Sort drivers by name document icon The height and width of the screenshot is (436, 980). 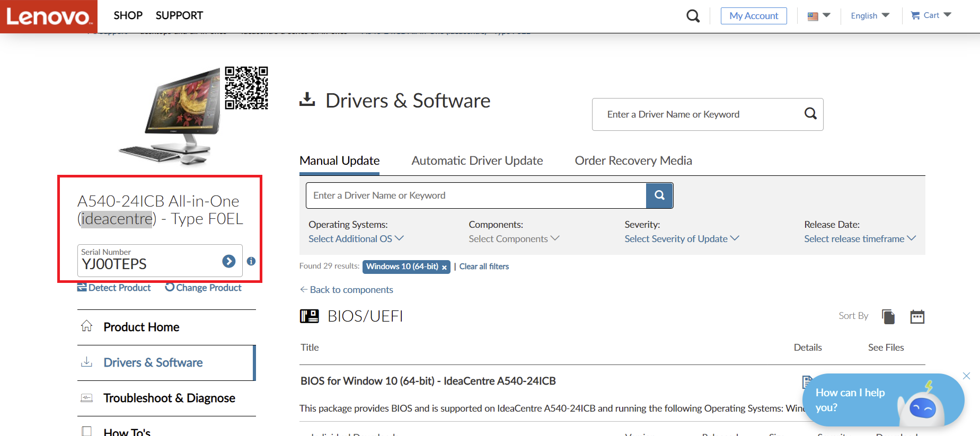click(x=888, y=317)
